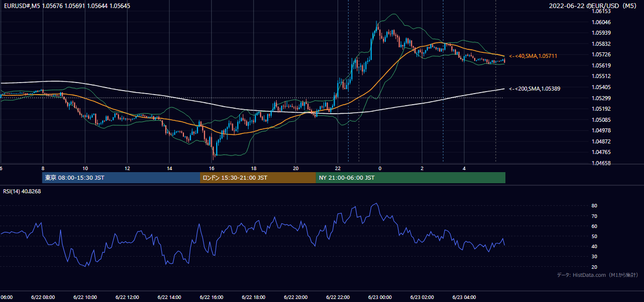Click price axis label 1.05299
The image size is (644, 302).
click(601, 98)
